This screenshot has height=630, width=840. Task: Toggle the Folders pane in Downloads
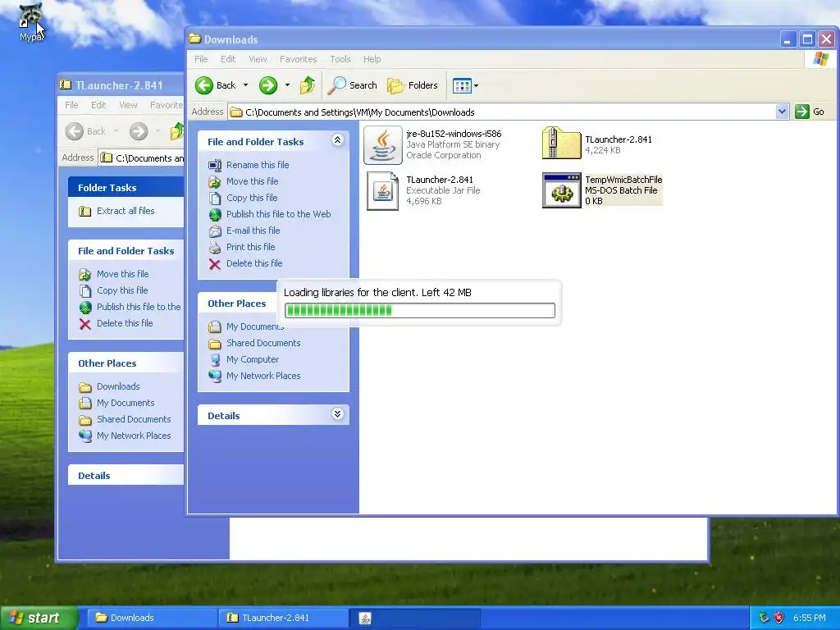(412, 85)
